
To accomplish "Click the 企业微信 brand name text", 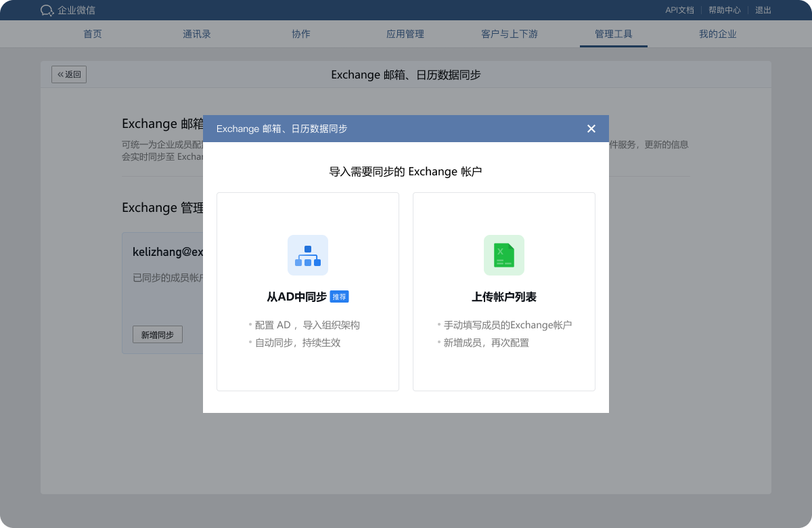I will 76,10.
